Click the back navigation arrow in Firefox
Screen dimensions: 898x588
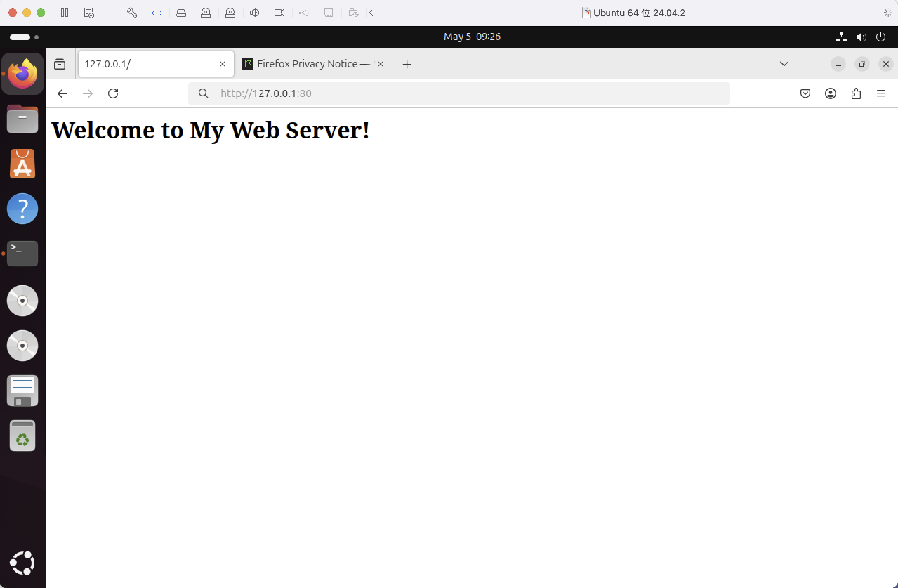click(62, 93)
